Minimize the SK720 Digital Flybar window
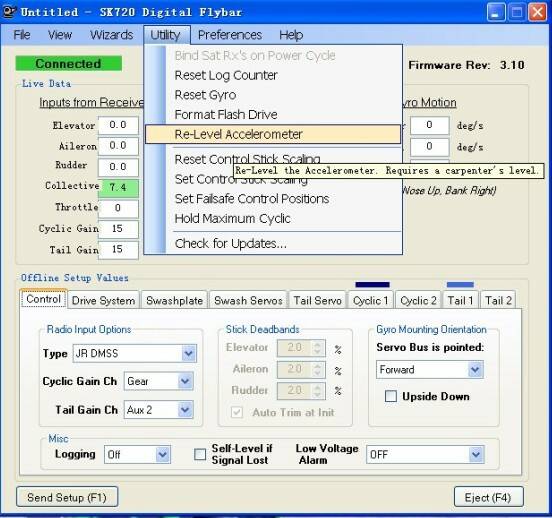The width and height of the screenshot is (552, 518). click(x=495, y=13)
